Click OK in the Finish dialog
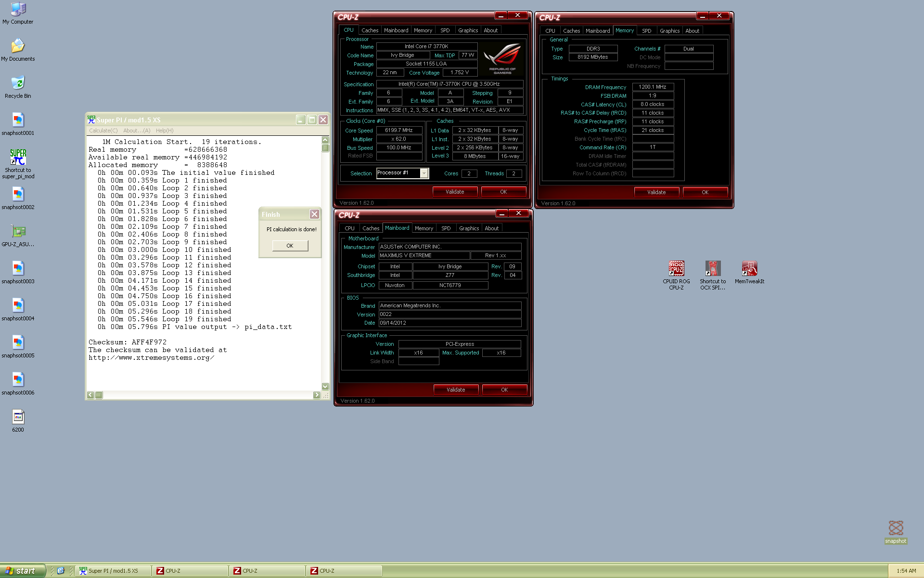924x578 pixels. (x=290, y=246)
